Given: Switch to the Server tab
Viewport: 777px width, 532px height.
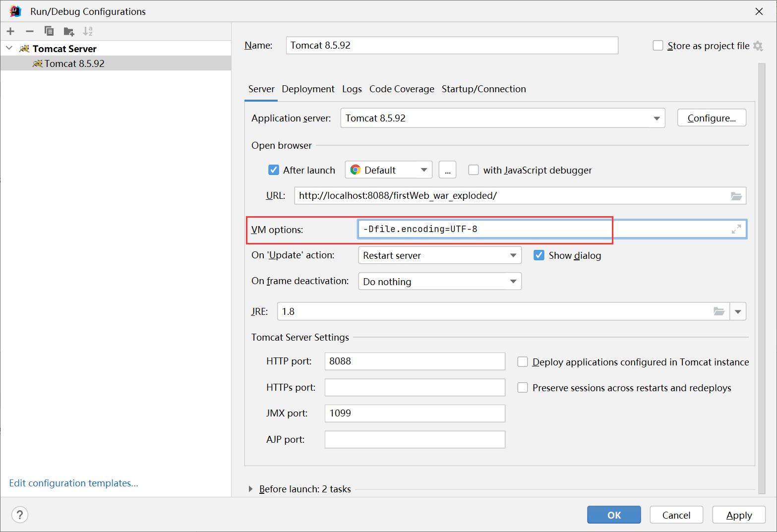Looking at the screenshot, I should pos(261,89).
